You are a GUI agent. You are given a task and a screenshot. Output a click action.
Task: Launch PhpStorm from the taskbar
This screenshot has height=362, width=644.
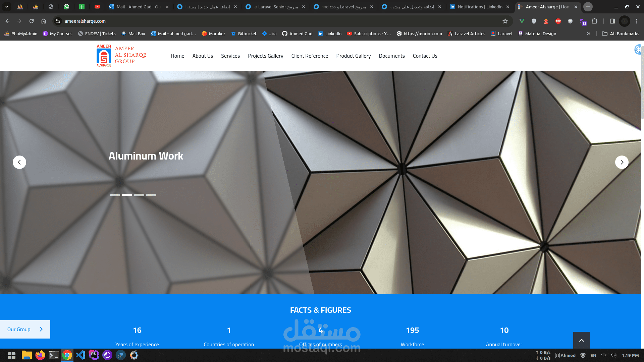[x=94, y=355]
